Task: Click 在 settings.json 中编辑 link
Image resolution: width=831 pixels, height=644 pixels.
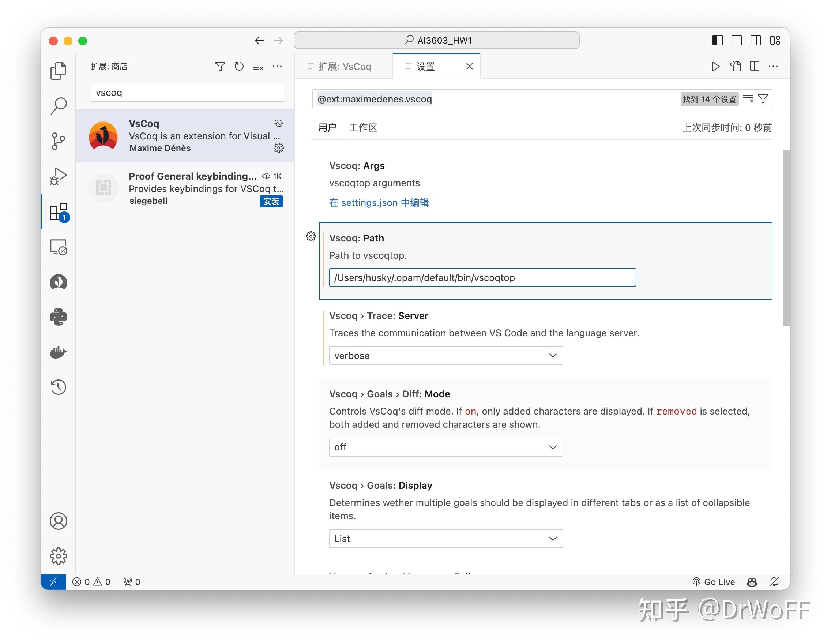Action: [379, 202]
